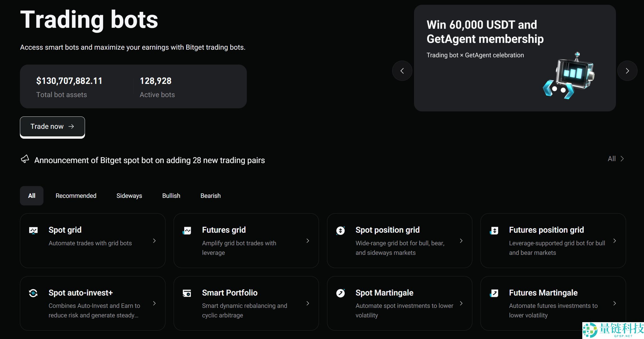This screenshot has height=339, width=644.
Task: Switch to the Recommended tab
Action: tap(76, 196)
